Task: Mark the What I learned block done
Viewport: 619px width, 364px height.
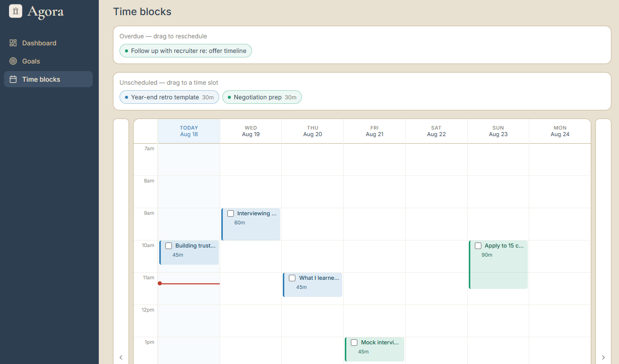Action: click(292, 278)
